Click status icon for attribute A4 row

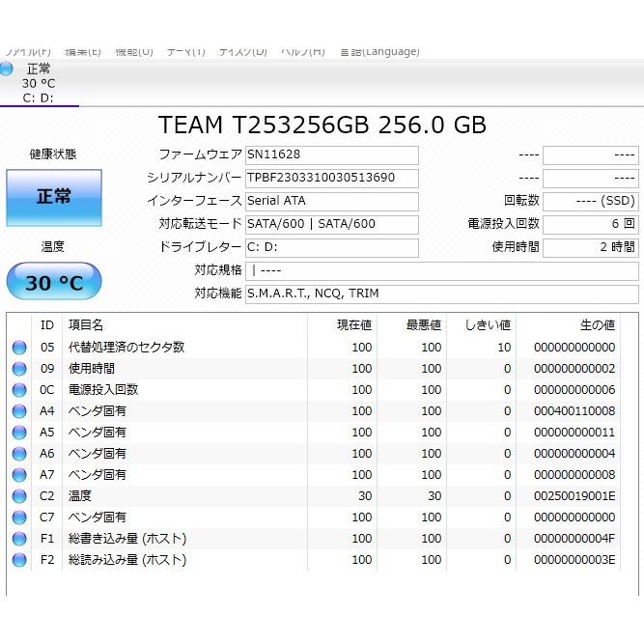click(x=19, y=411)
